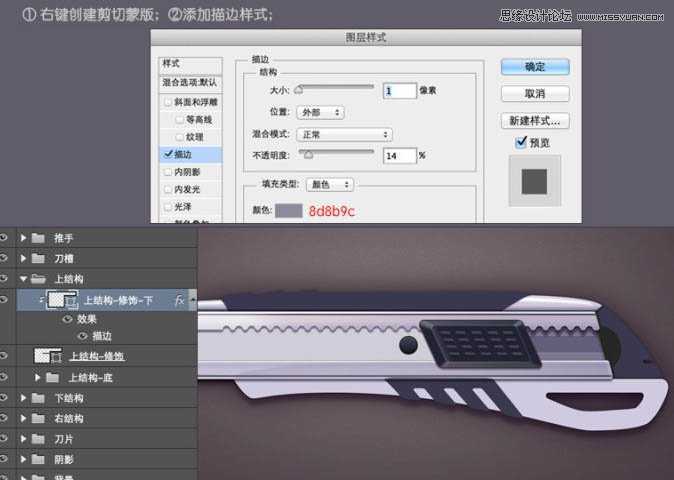Click the open folder icon of 上结构 group
This screenshot has width=674, height=480.
click(x=38, y=279)
